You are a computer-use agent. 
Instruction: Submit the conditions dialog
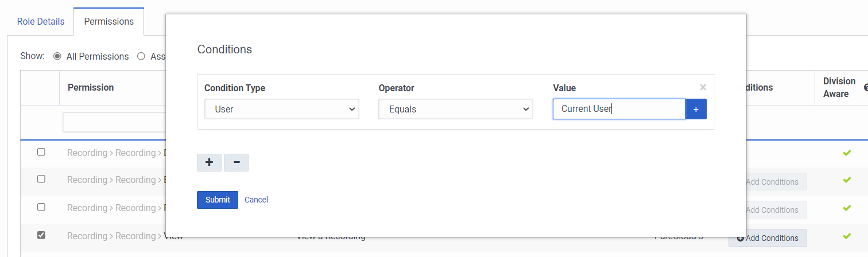click(217, 200)
